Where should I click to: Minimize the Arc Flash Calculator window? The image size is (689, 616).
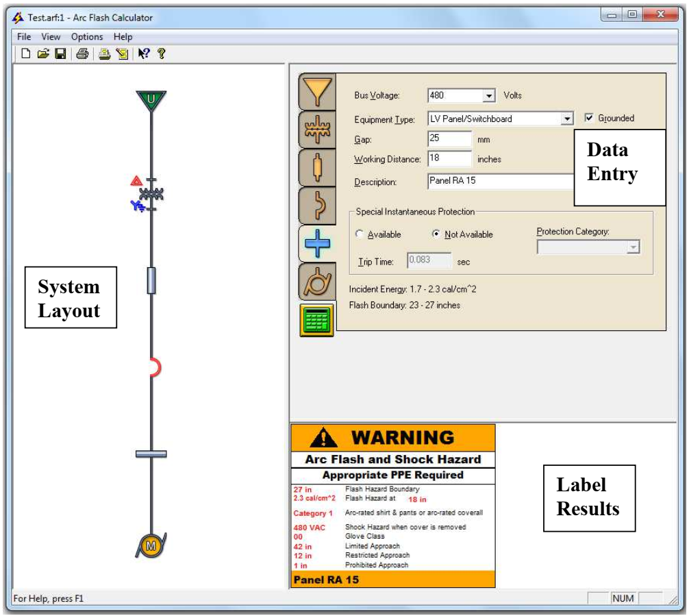point(612,15)
